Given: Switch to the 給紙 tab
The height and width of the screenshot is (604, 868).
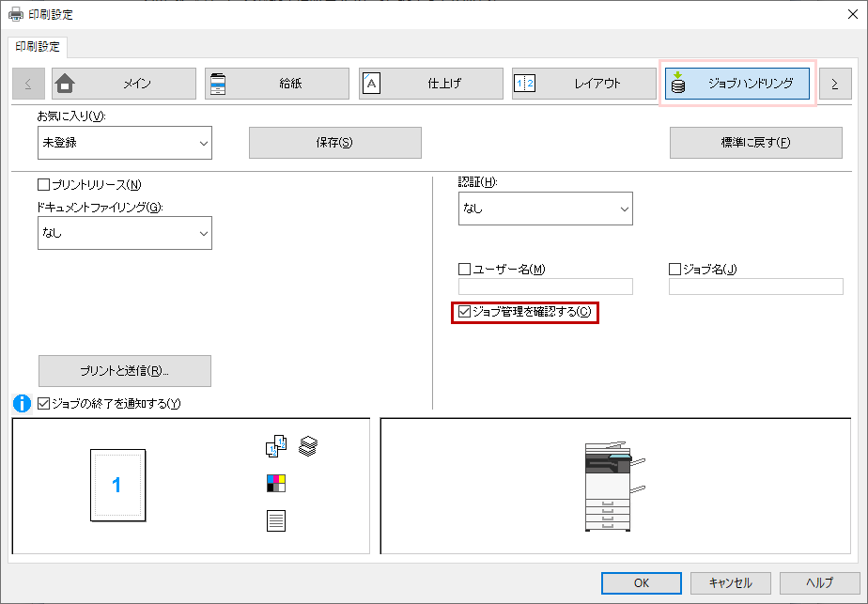Looking at the screenshot, I should pyautogui.click(x=277, y=84).
